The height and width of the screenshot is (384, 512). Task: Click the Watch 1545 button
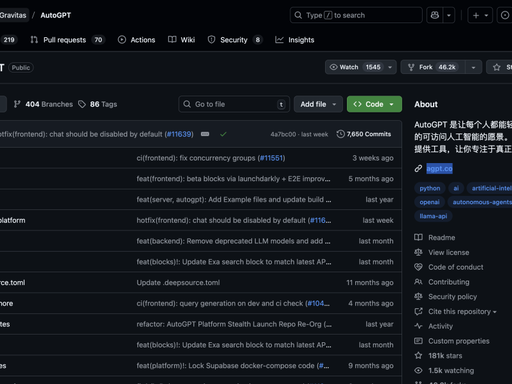(x=355, y=67)
